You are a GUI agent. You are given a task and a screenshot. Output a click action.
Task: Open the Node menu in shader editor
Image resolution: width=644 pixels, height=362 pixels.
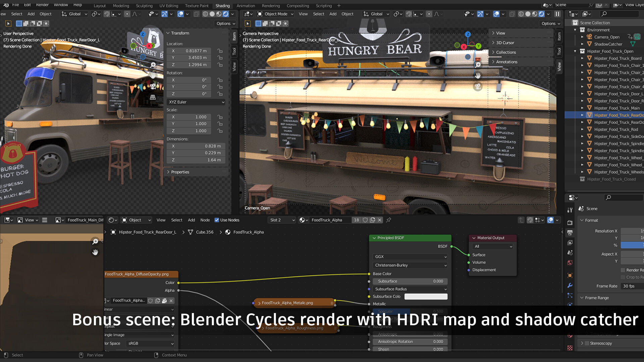click(205, 220)
